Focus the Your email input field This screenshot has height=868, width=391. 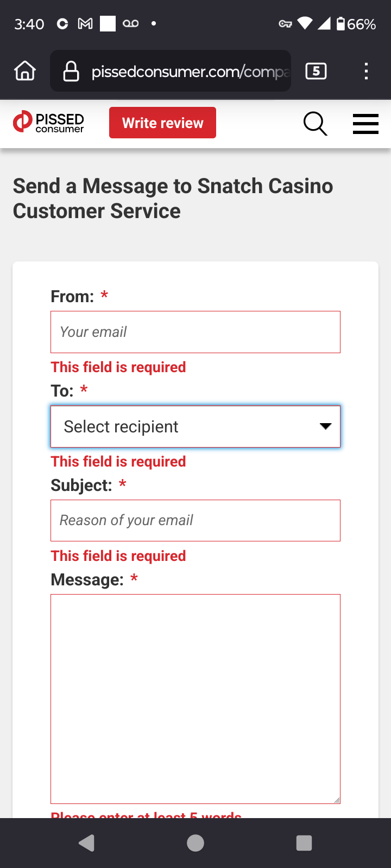click(x=195, y=332)
